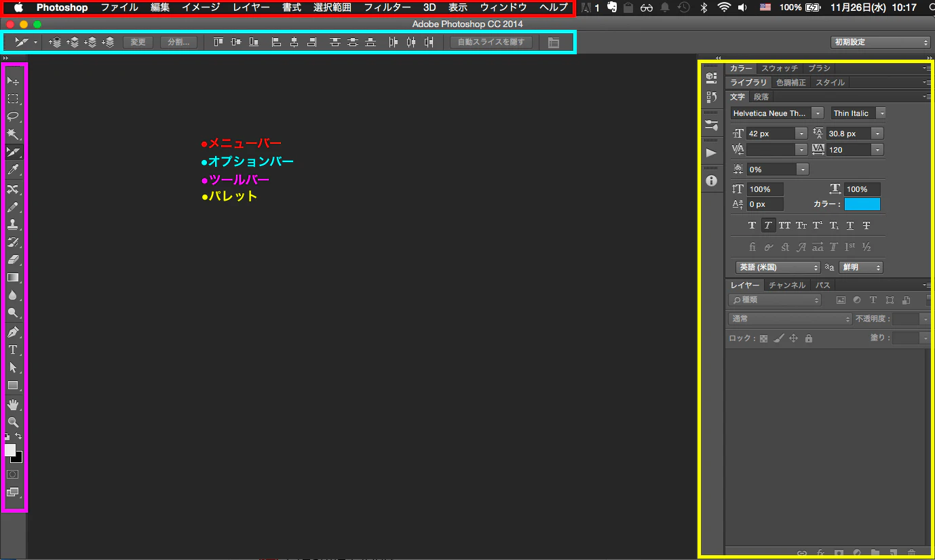Select the Rectangle shape tool

point(13,385)
